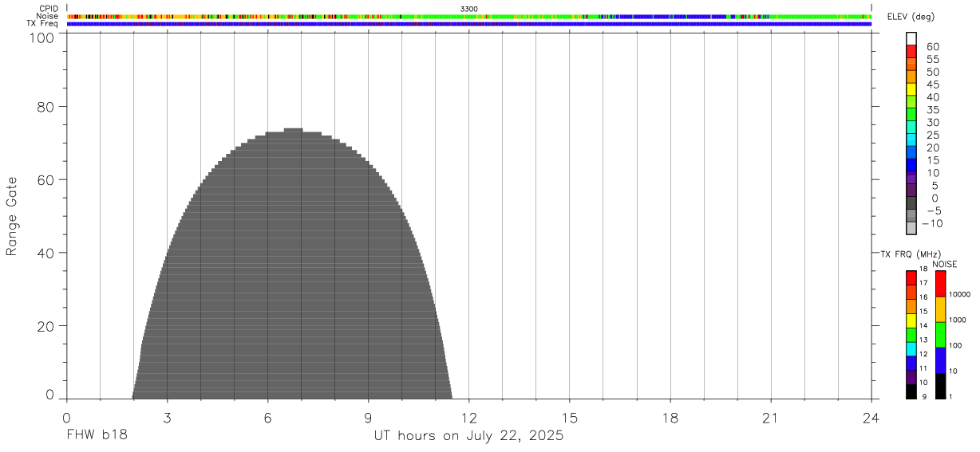
Task: Click the 'ELEV (deg)' colorbar title
Action: coord(911,17)
